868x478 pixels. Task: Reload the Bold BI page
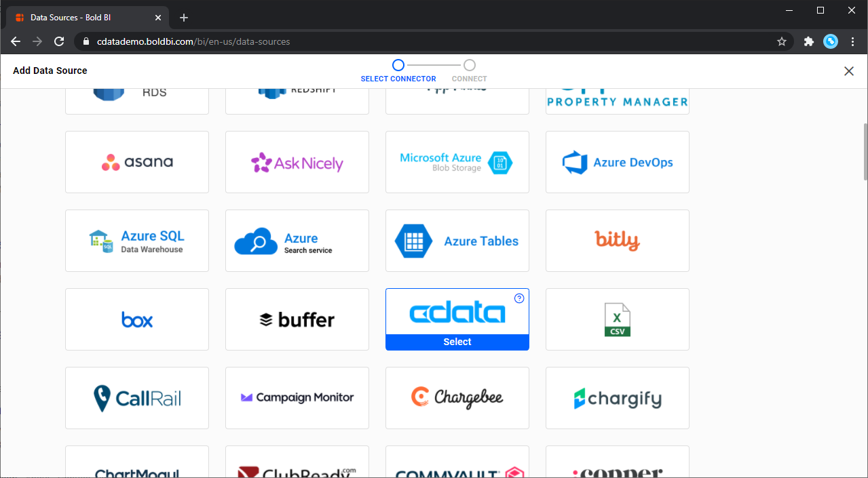coord(59,41)
